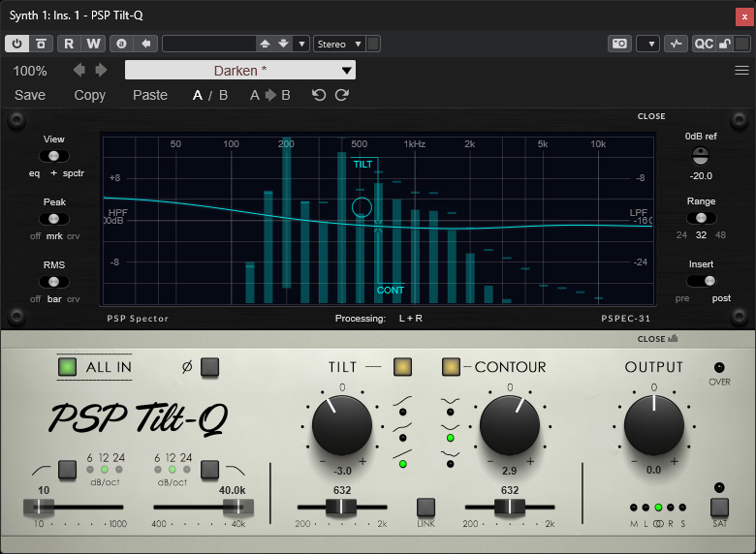
Task: Click the bypass insert icon
Action: pos(41,44)
